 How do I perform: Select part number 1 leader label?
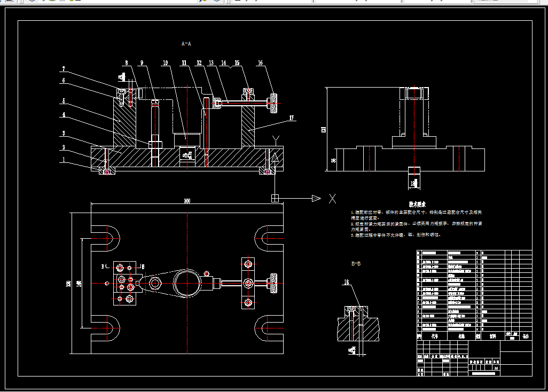click(64, 160)
